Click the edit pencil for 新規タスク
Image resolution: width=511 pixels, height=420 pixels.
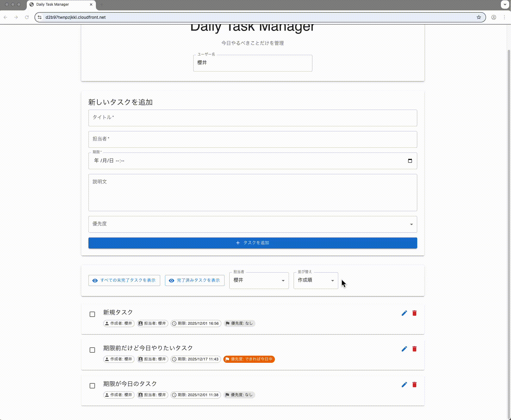pyautogui.click(x=404, y=313)
